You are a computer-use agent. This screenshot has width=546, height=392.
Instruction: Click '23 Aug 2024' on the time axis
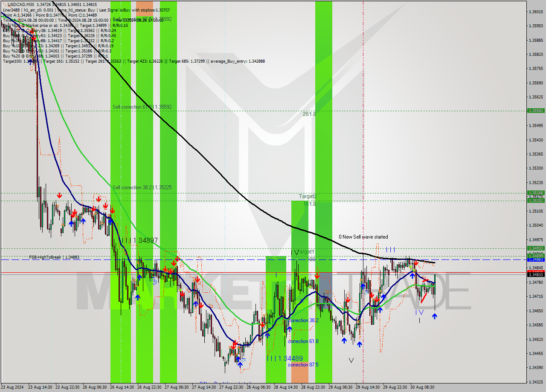pos(12,387)
